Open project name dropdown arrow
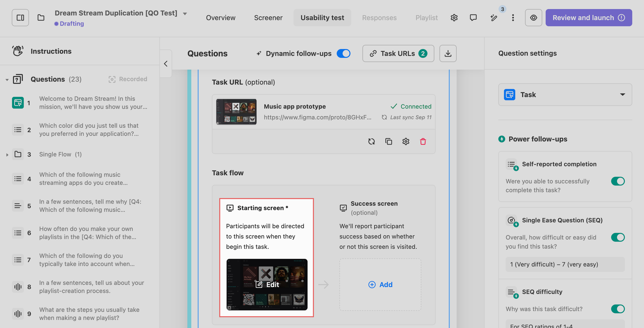The height and width of the screenshot is (328, 644). pyautogui.click(x=185, y=13)
